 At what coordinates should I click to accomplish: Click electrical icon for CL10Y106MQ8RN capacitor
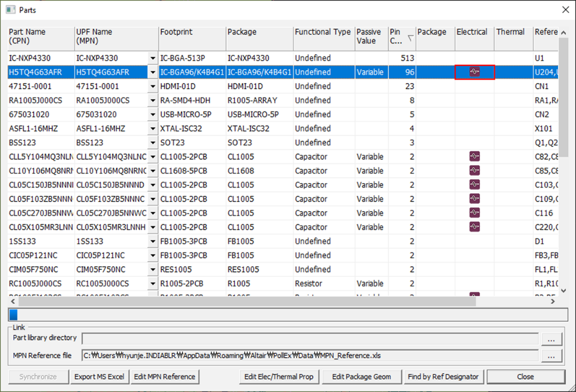pos(474,171)
